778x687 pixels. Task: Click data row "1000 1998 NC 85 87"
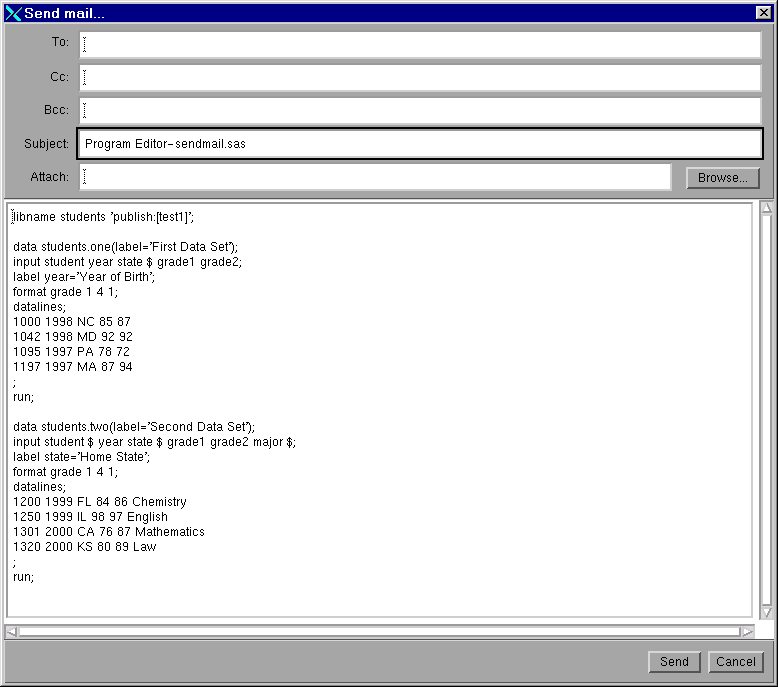pos(72,322)
